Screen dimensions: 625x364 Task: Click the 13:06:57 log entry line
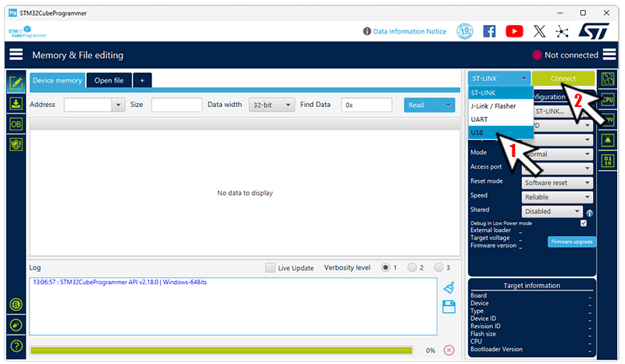[120, 282]
